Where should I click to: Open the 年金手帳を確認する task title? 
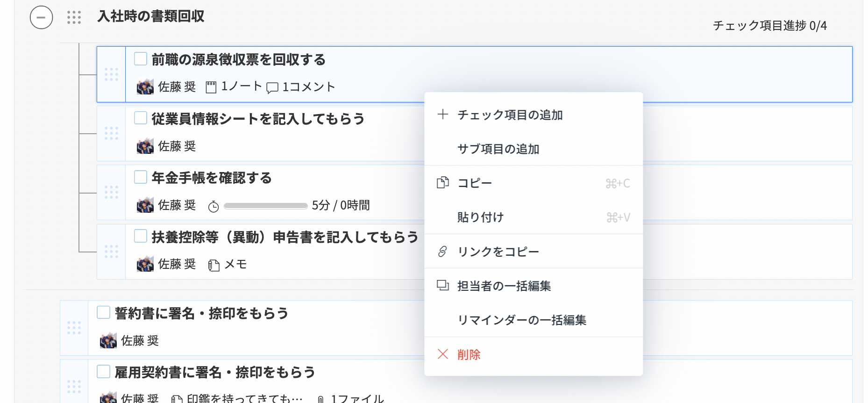click(212, 178)
